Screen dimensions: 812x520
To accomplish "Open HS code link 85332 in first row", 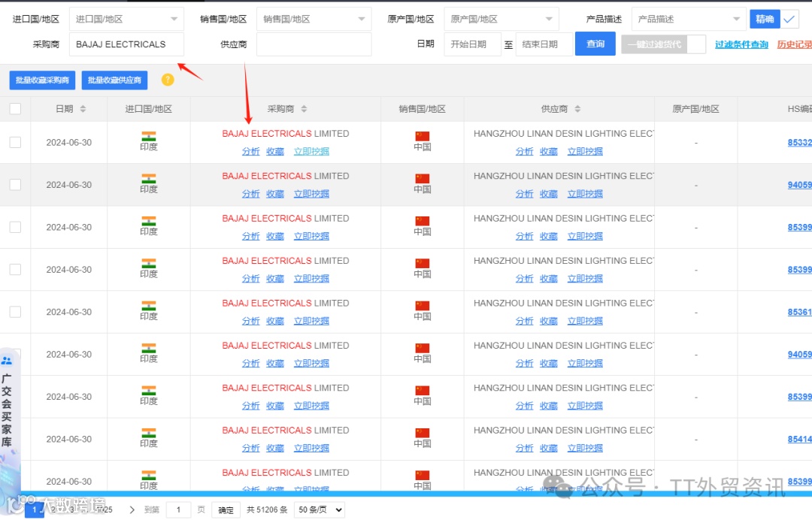I will click(799, 142).
